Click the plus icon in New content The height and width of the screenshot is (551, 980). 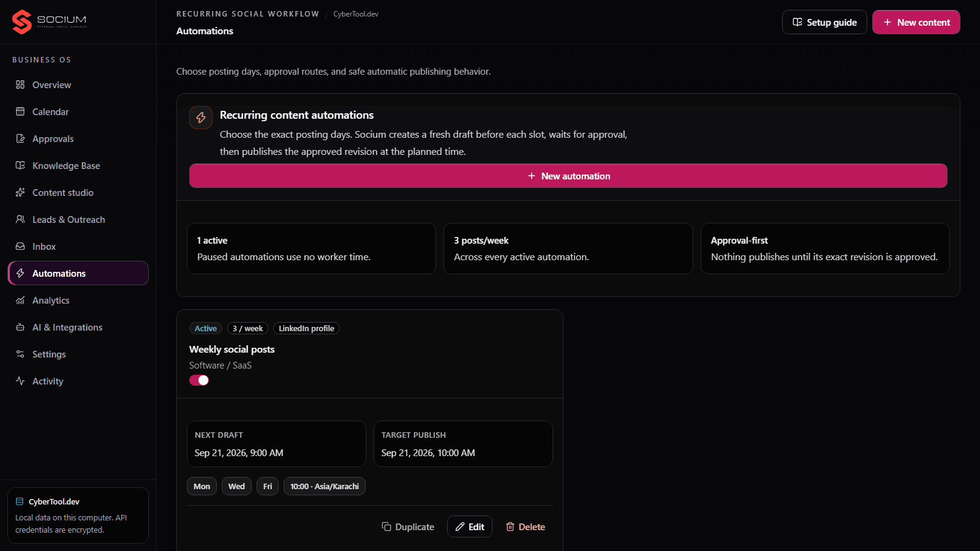[887, 22]
